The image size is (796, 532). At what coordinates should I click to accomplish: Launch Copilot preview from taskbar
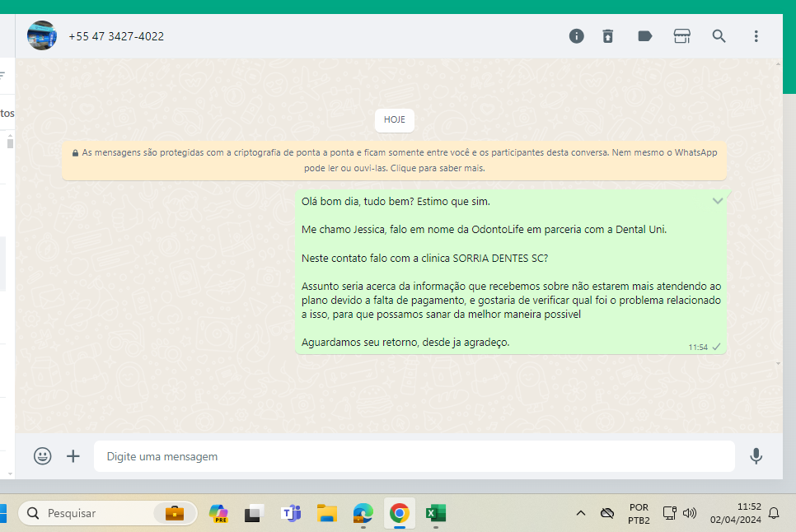[218, 513]
